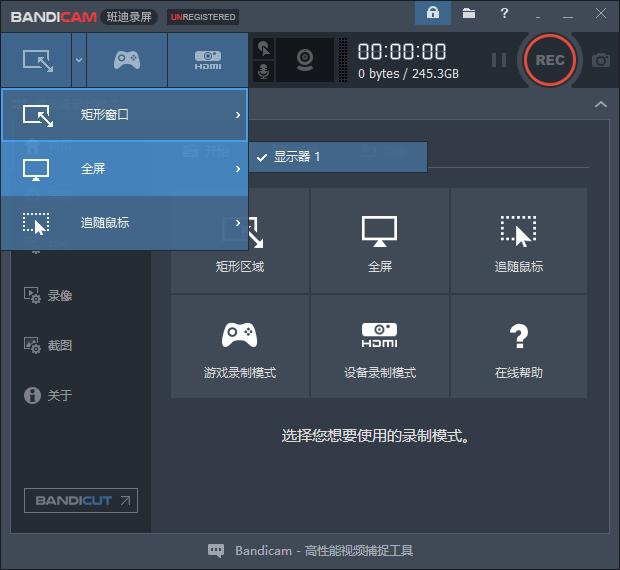The image size is (620, 570).
Task: Click the BANDICUT link button
Action: pos(81,500)
